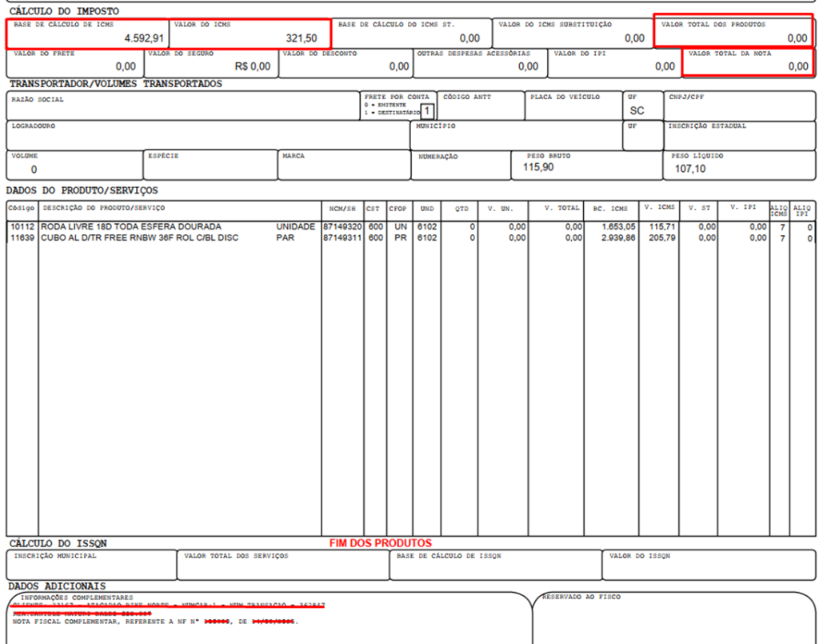Click the Valor do Desconto amount

399,66
